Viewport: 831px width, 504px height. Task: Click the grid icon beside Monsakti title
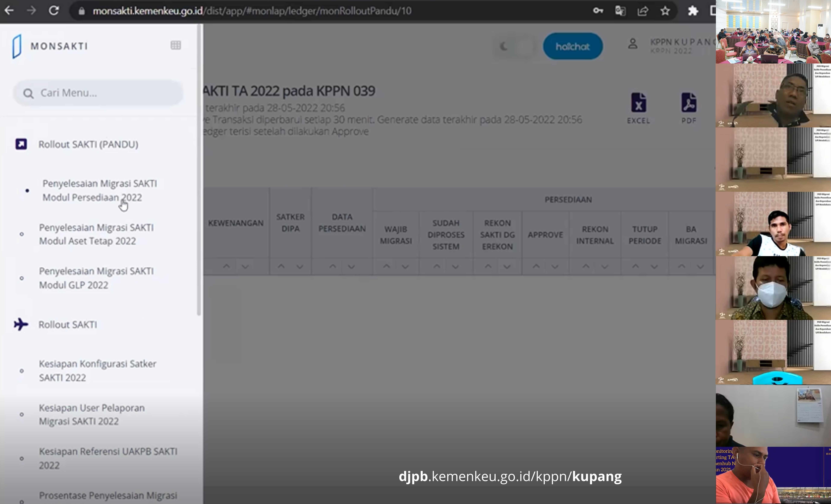click(x=176, y=45)
